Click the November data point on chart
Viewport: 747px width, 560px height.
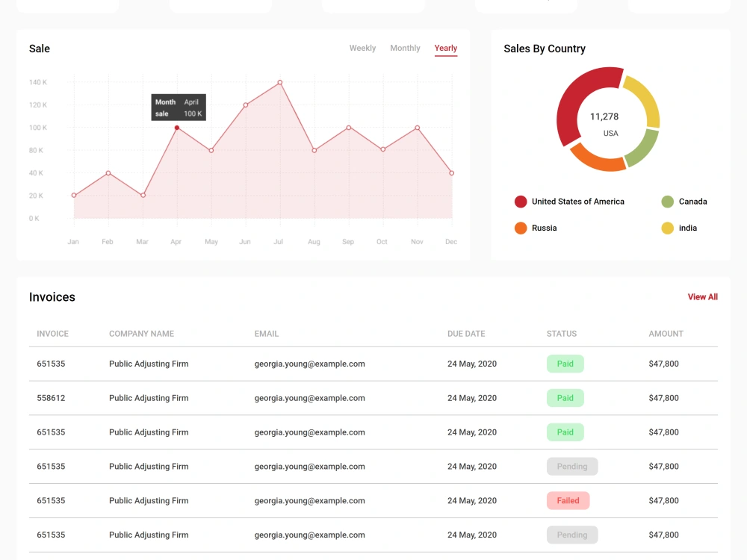pyautogui.click(x=418, y=128)
